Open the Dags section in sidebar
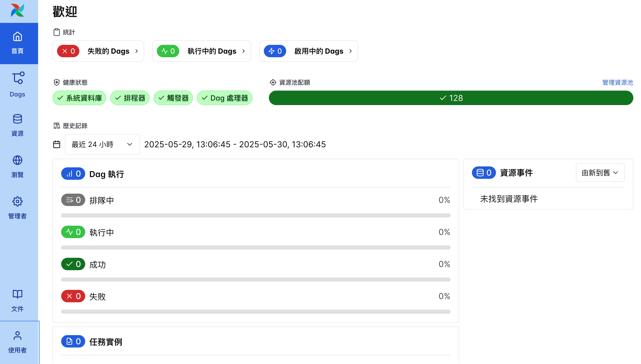Viewport: 641px width, 364px height. (x=17, y=84)
